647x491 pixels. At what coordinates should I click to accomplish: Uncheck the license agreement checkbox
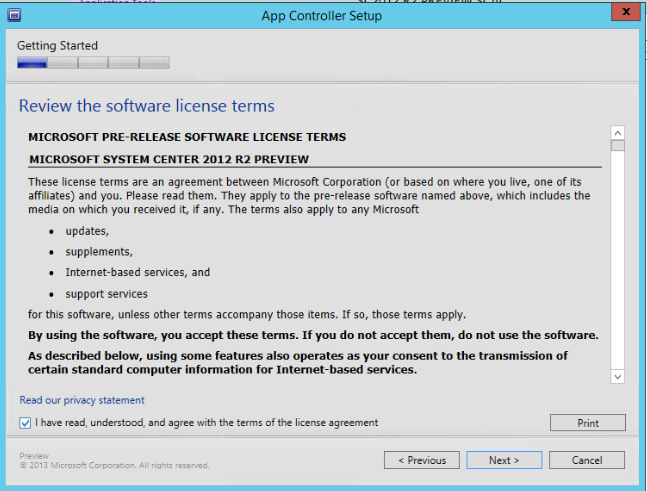[25, 423]
